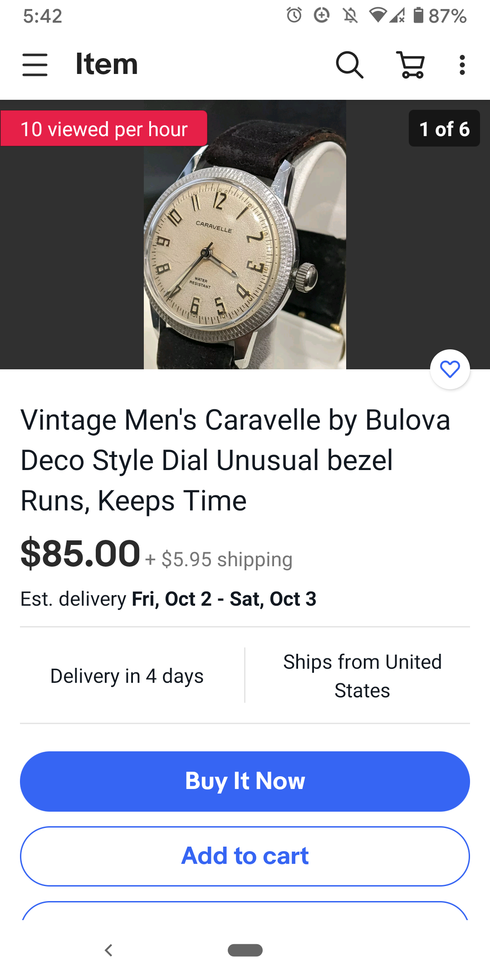Tap the home gesture pill
Image resolution: width=490 pixels, height=980 pixels.
[245, 950]
